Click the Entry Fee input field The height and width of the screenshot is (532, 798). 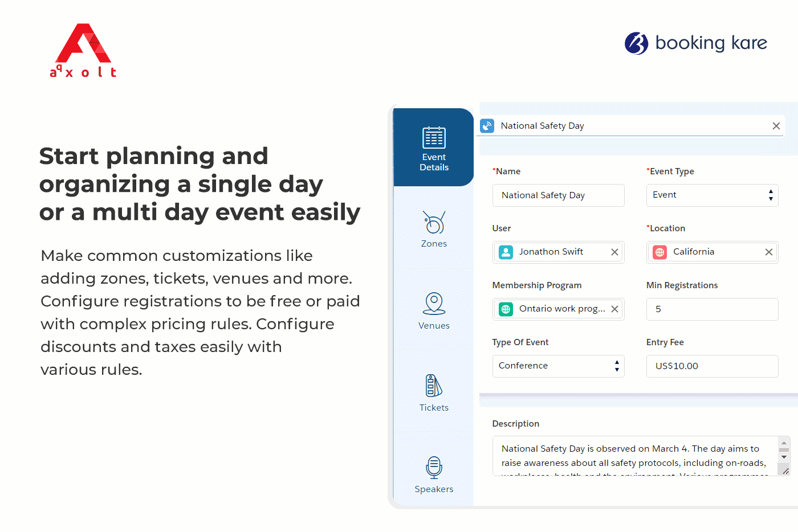pyautogui.click(x=712, y=366)
